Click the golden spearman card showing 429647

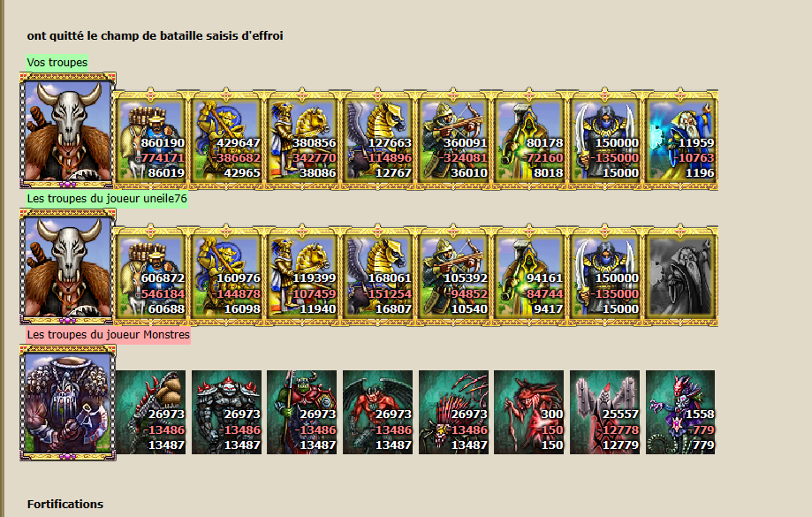click(x=226, y=140)
